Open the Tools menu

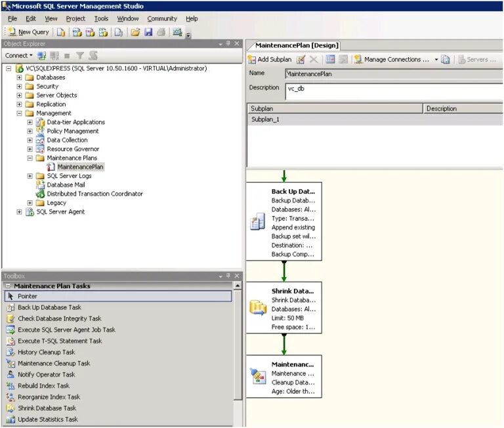pos(101,18)
